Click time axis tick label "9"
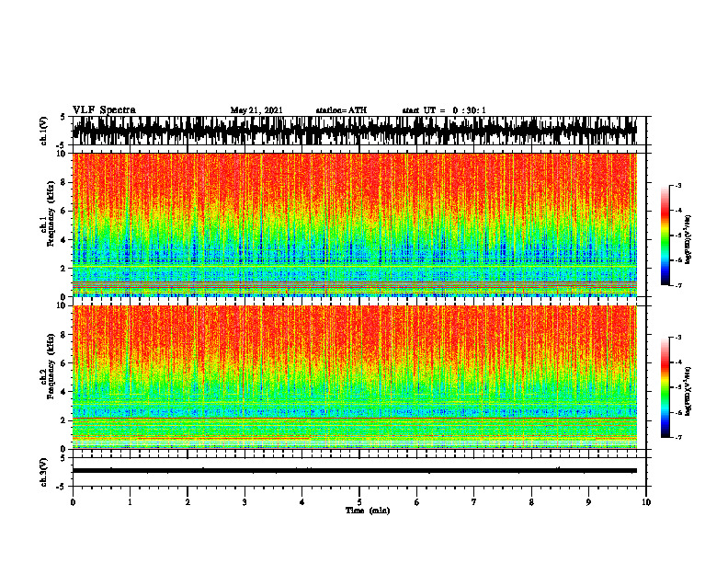Image resolution: width=728 pixels, height=563 pixels. coord(588,502)
